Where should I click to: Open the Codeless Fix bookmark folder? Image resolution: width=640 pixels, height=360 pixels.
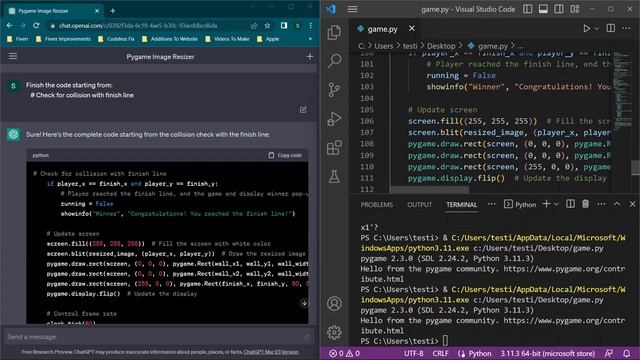pyautogui.click(x=116, y=39)
